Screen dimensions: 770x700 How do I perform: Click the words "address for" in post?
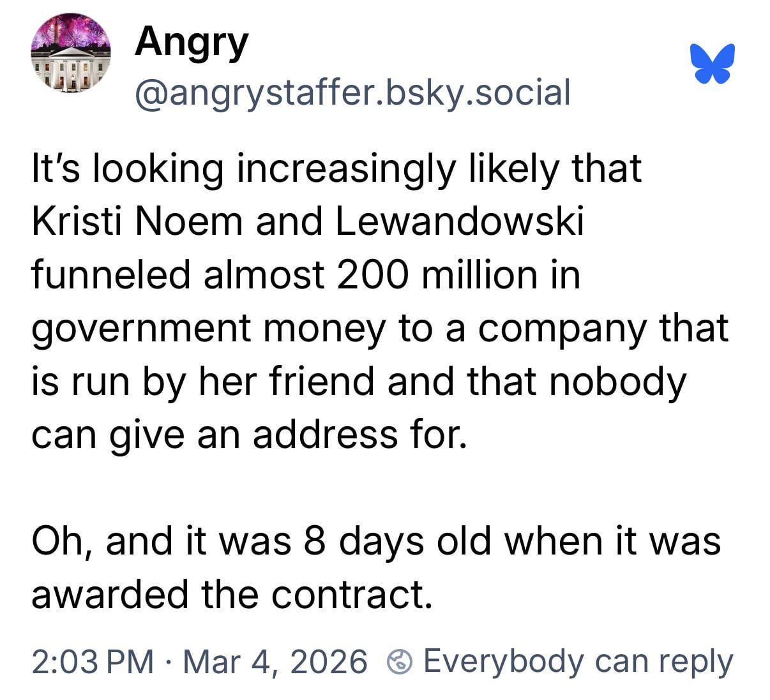pos(356,435)
